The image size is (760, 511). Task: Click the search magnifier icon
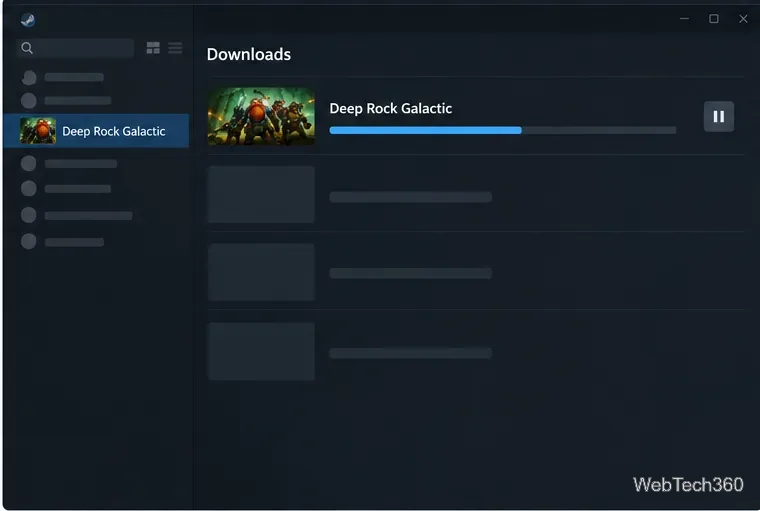[27, 48]
